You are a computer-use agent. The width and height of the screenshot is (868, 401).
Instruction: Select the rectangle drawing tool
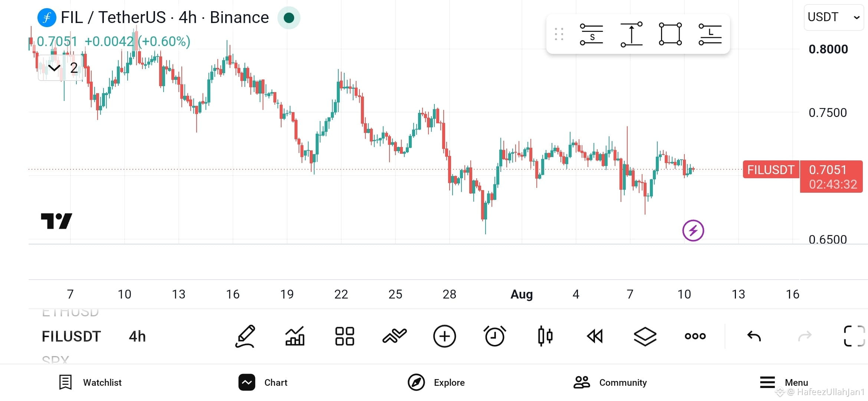click(670, 34)
